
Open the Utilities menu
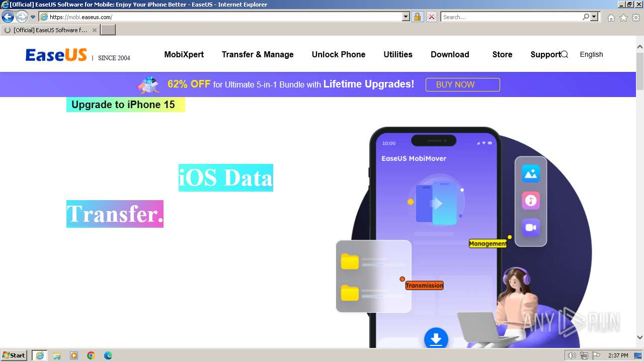pos(398,54)
